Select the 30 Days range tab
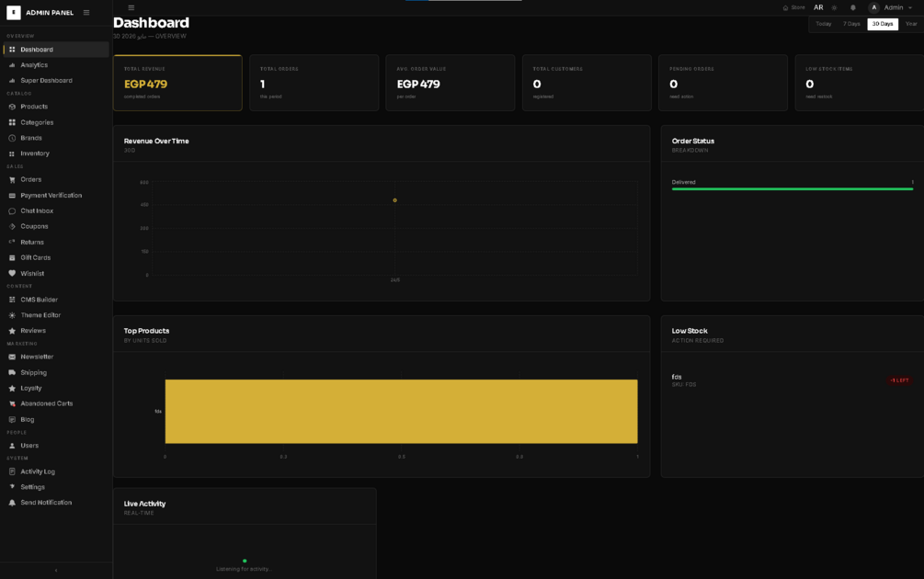 point(883,24)
